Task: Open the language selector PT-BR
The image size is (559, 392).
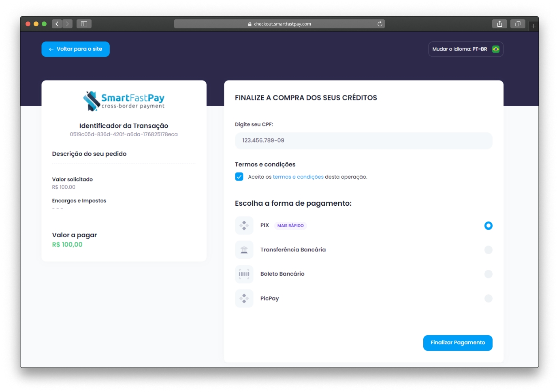Action: click(465, 49)
